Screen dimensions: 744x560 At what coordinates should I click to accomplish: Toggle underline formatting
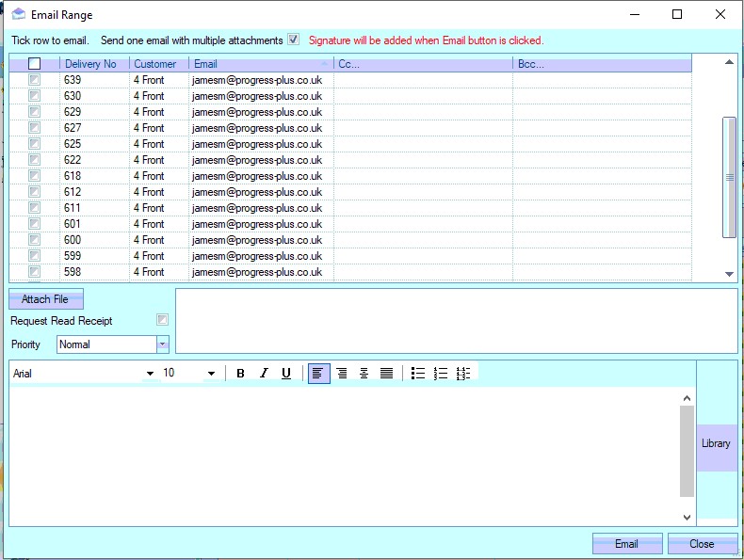click(286, 374)
